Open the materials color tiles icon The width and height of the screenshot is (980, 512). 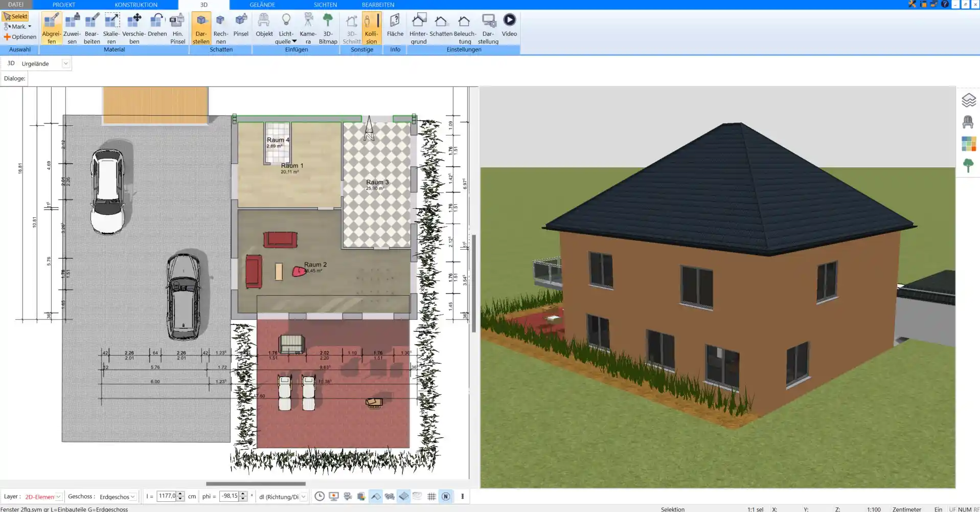968,144
